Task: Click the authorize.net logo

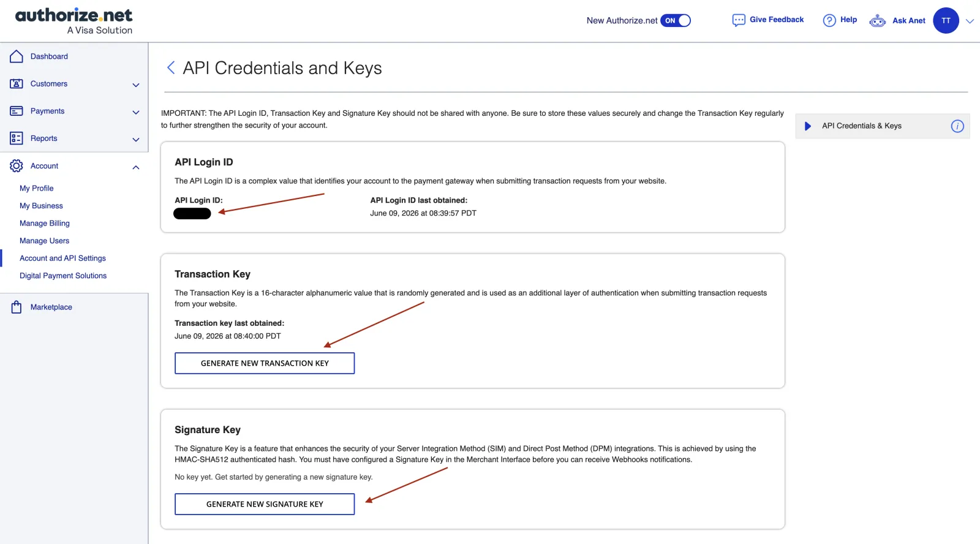Action: 73,21
